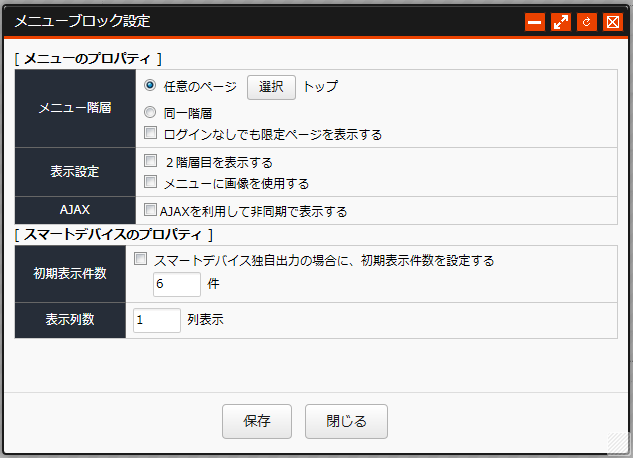Expand dialog with the diagonal arrows icon
This screenshot has height=458, width=633.
click(x=561, y=22)
